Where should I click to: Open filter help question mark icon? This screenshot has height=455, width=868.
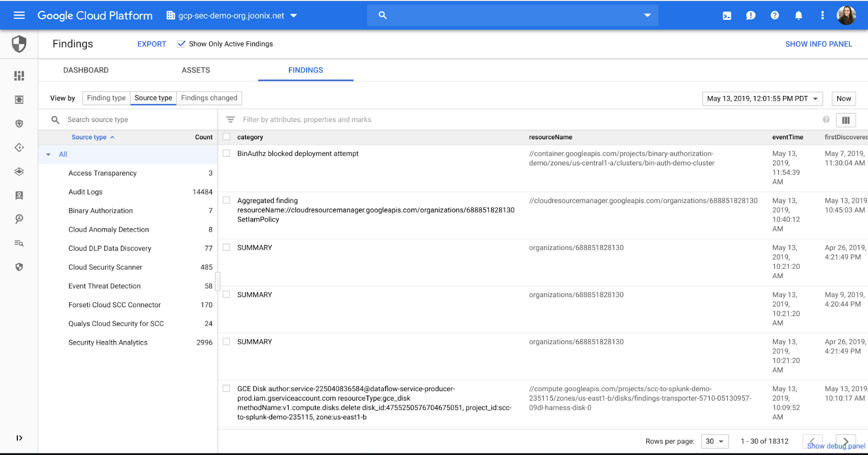[826, 120]
